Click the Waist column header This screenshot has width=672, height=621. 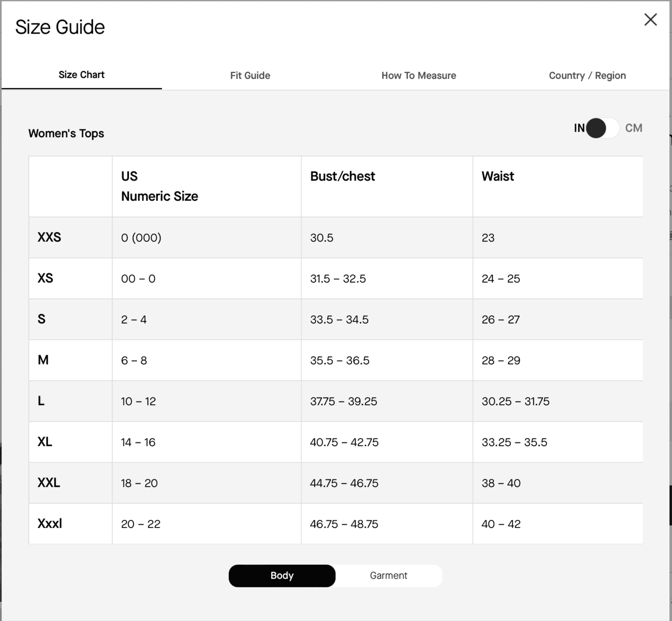[x=498, y=176]
